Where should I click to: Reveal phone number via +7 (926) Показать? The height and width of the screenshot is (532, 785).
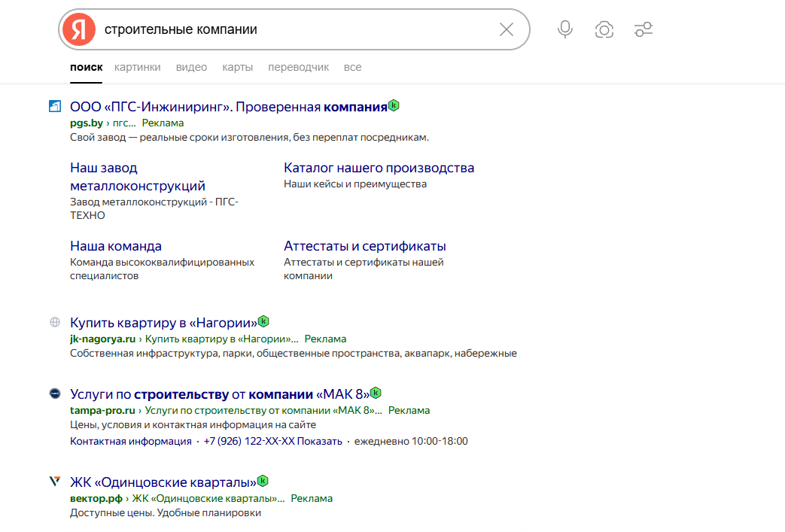point(273,442)
